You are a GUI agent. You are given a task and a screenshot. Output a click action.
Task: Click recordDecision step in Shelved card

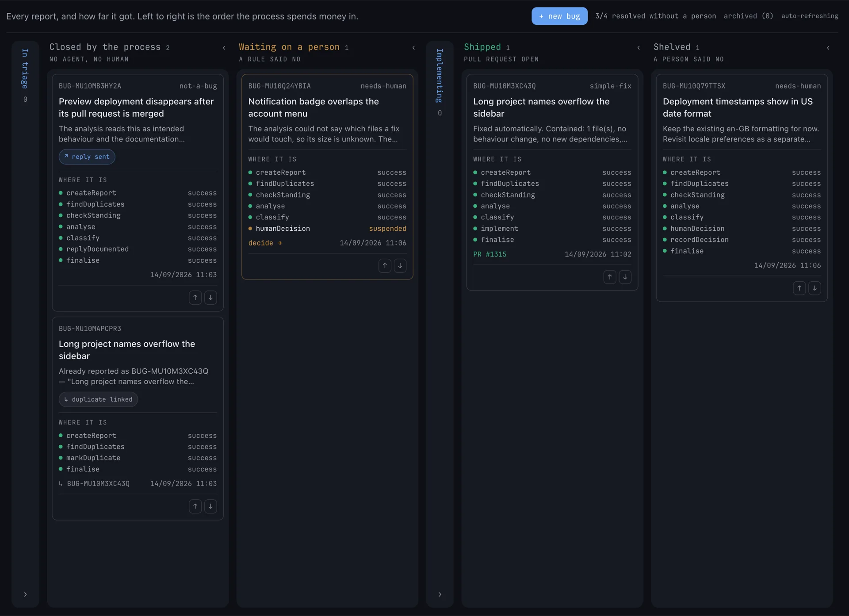742,240
